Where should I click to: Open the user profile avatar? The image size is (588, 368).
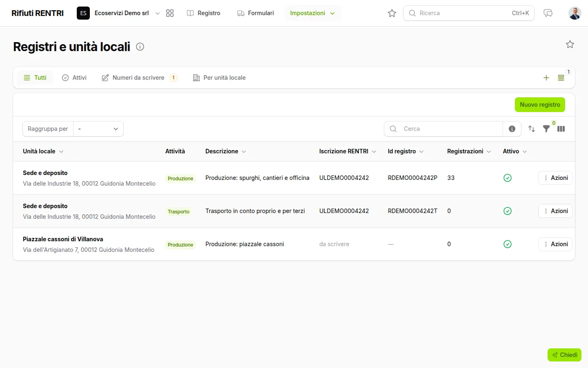point(575,13)
